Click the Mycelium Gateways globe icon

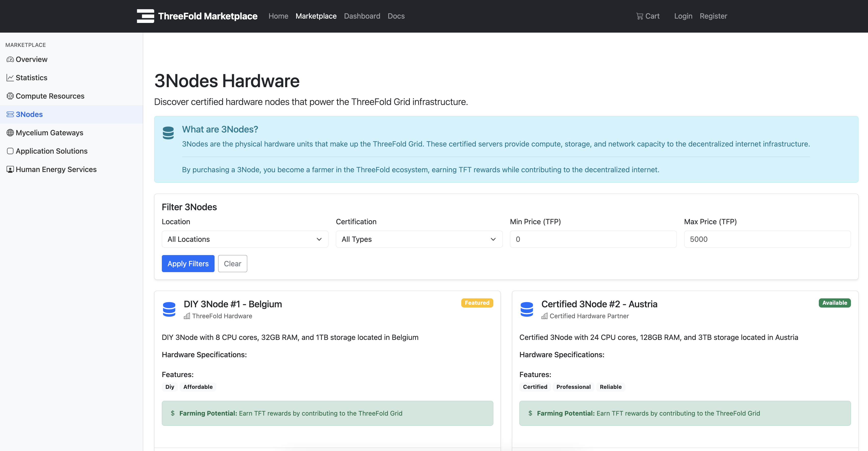click(x=10, y=133)
